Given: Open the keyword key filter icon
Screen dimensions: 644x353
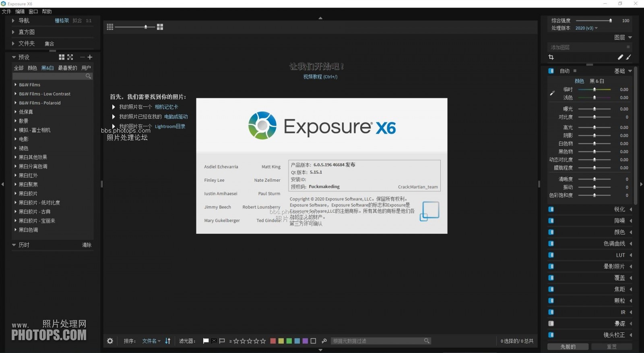Looking at the screenshot, I should coord(324,341).
